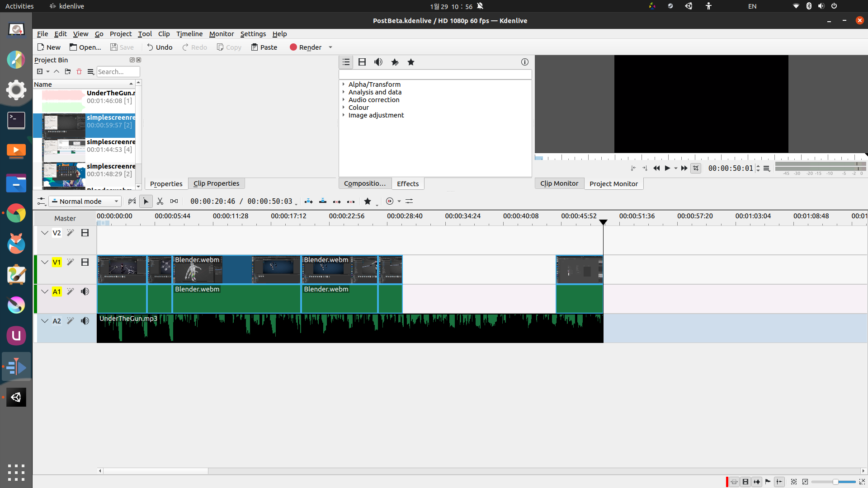Open the favorite effects star in timeline toolbar
This screenshot has height=488, width=868.
click(368, 201)
